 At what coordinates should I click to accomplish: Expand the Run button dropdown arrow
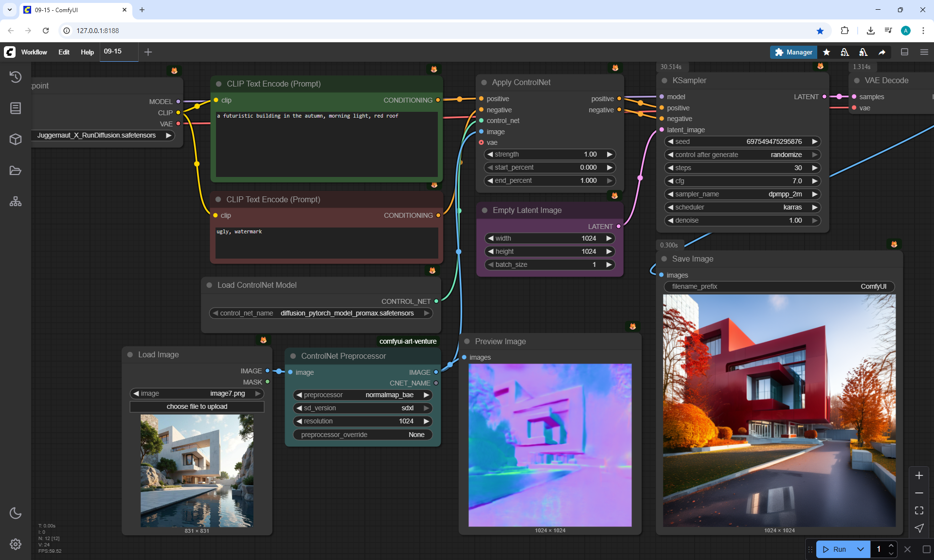coord(861,549)
